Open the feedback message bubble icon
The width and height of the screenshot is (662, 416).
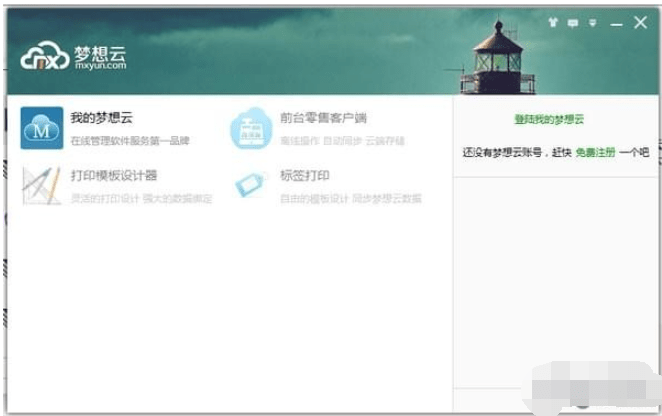(x=573, y=23)
